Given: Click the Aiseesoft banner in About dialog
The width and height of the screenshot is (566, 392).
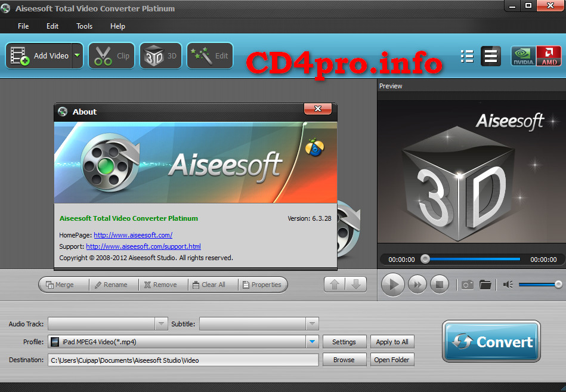Looking at the screenshot, I should click(195, 162).
